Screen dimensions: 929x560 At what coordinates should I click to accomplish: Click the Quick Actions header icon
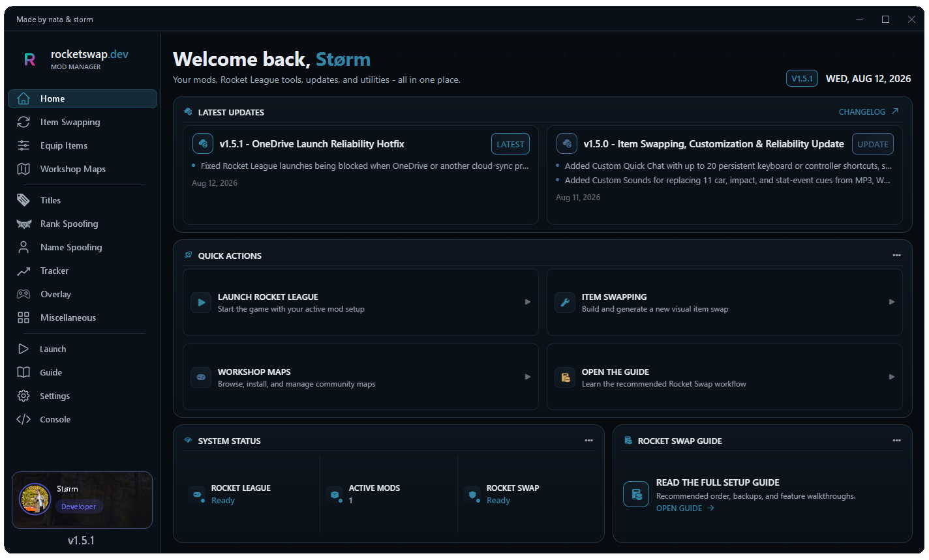[188, 255]
